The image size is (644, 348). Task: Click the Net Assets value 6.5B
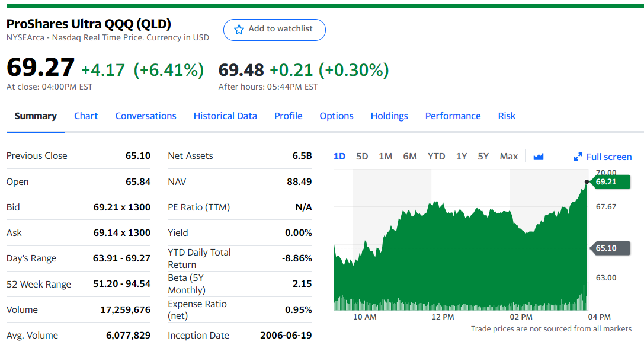coord(302,156)
